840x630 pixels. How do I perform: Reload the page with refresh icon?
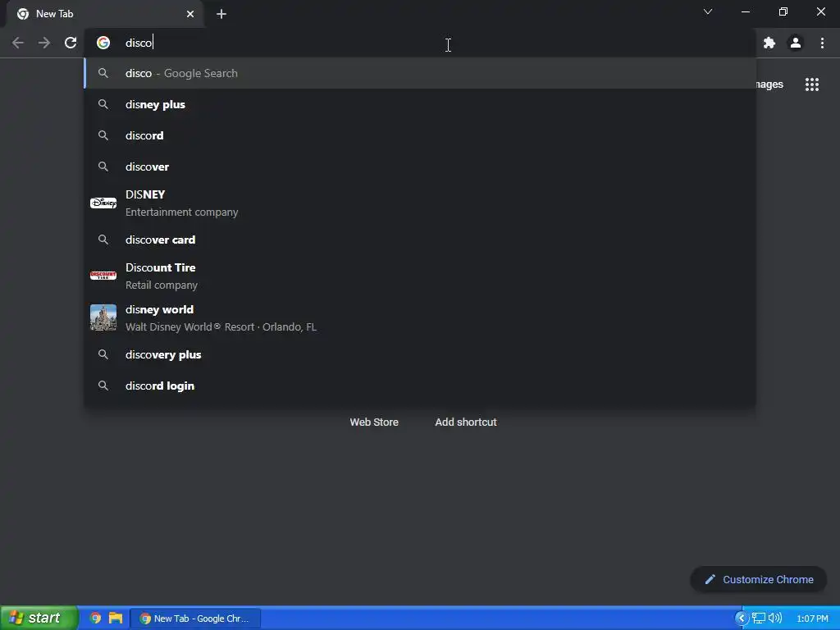(x=71, y=43)
